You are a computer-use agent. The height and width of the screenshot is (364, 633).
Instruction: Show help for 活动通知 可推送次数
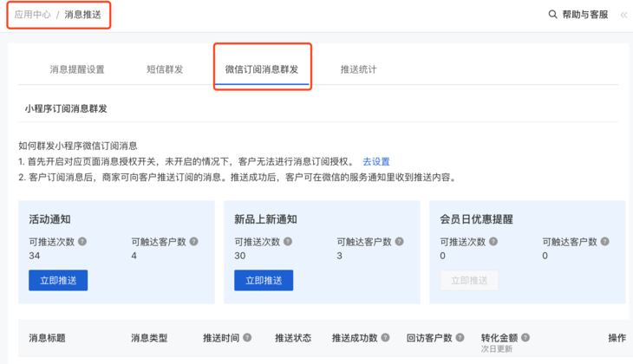click(x=82, y=241)
